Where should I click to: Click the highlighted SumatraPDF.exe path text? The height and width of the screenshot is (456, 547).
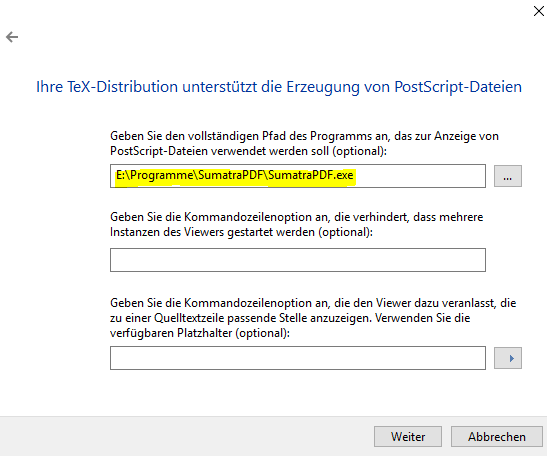(235, 175)
